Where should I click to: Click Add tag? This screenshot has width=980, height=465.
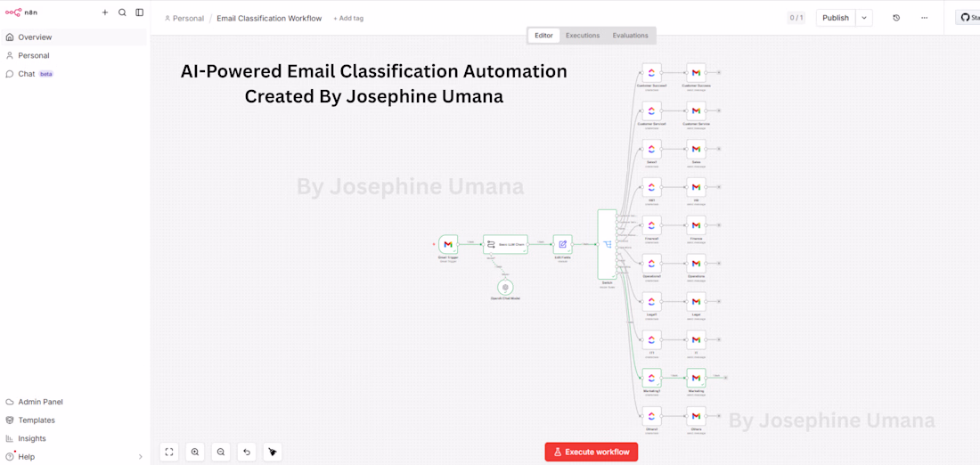pos(348,18)
